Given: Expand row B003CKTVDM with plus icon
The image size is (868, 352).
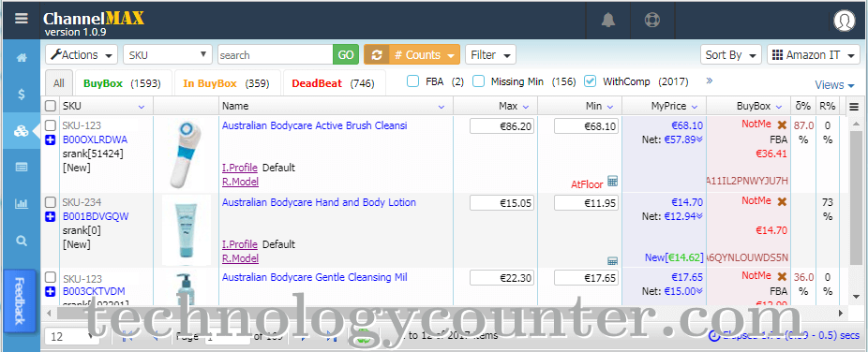Looking at the screenshot, I should tap(51, 292).
